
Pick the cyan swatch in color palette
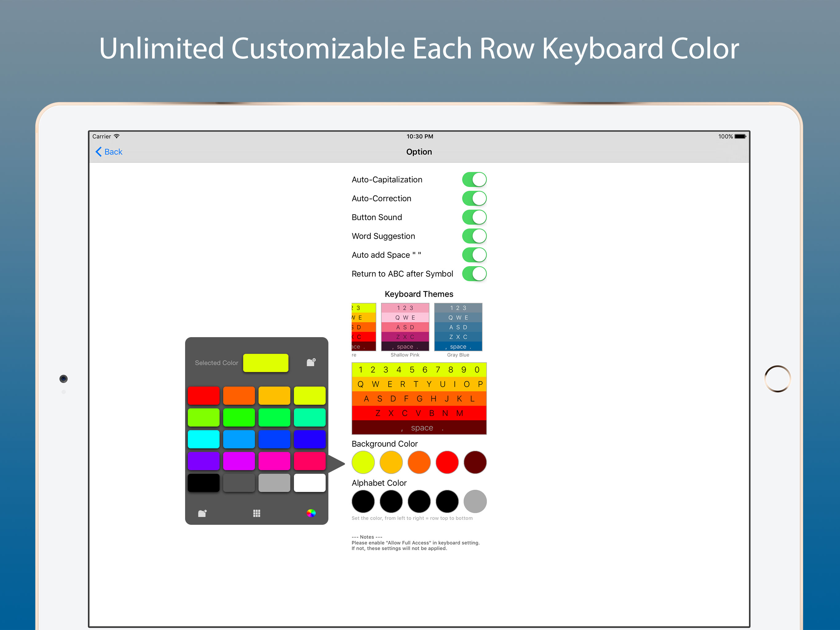(x=204, y=439)
